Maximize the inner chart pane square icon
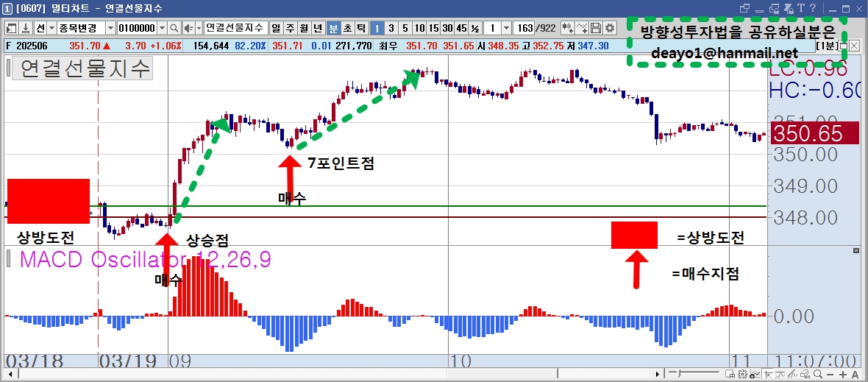Image resolution: width=868 pixels, height=382 pixels. pos(844,46)
